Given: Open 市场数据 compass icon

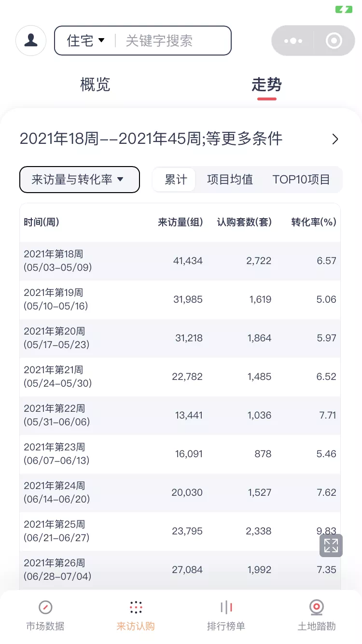Looking at the screenshot, I should [x=45, y=607].
